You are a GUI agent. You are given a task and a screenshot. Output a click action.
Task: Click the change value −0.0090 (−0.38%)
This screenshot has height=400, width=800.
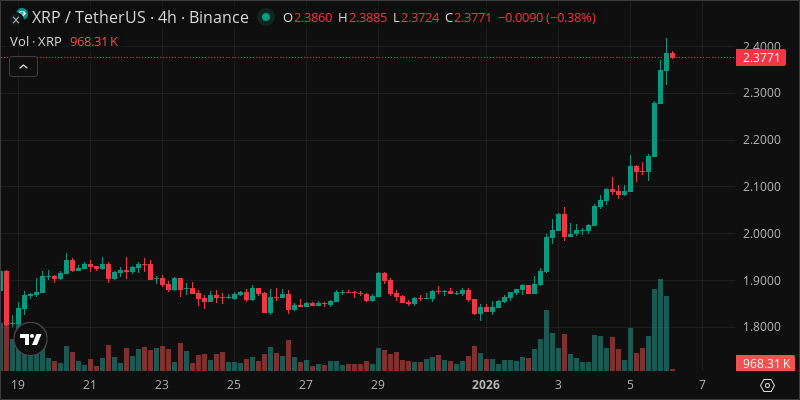(546, 18)
